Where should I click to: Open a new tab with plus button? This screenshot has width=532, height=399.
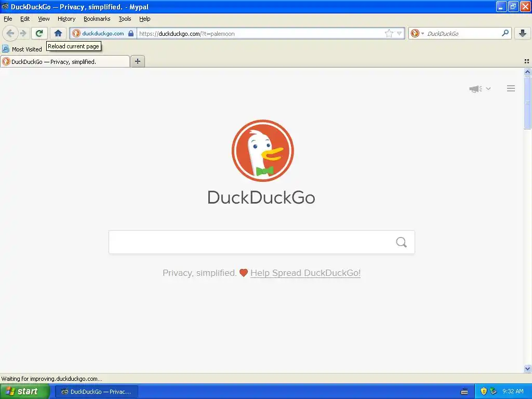(137, 61)
